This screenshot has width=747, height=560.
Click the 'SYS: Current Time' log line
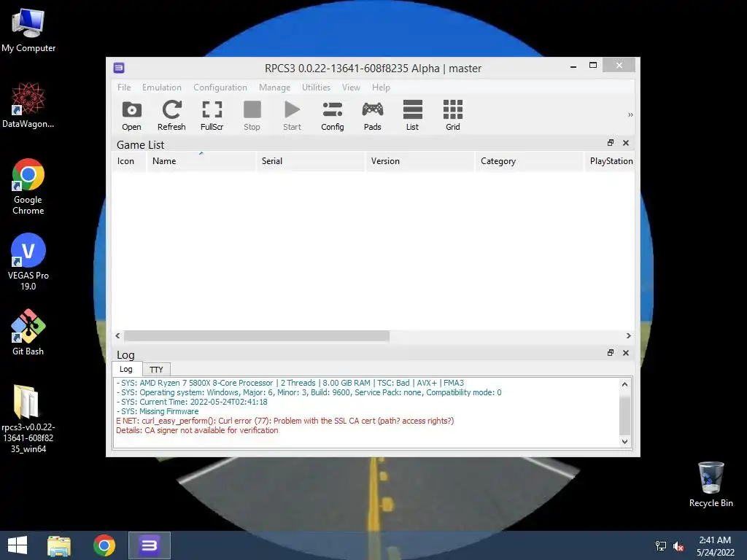[192, 402]
